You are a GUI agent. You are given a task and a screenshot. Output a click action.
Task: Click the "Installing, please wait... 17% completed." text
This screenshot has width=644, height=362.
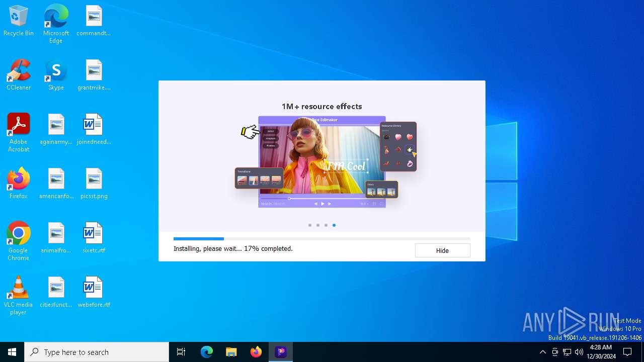pos(233,248)
